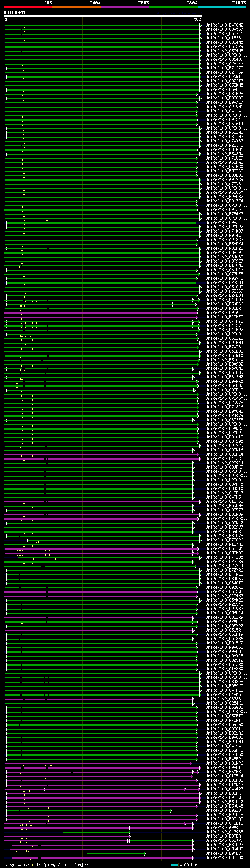250x868 pixels.
Task: Open hit UniRef100_Q654U8
Action: click(x=224, y=51)
